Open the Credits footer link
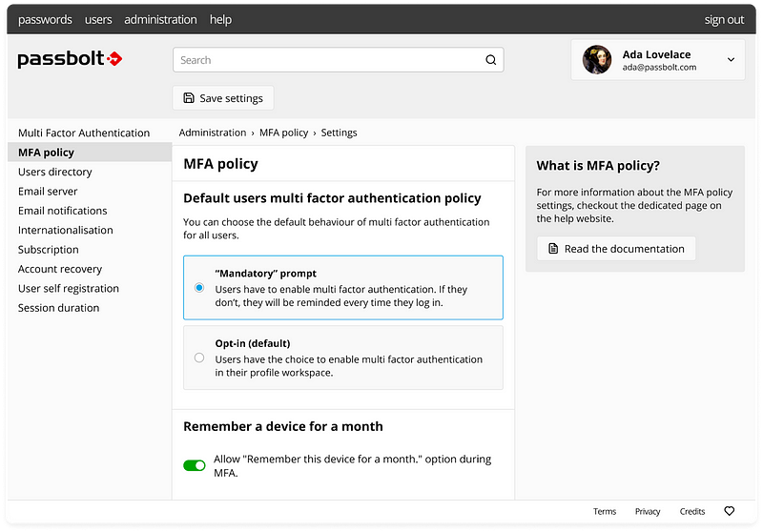 [x=692, y=511]
